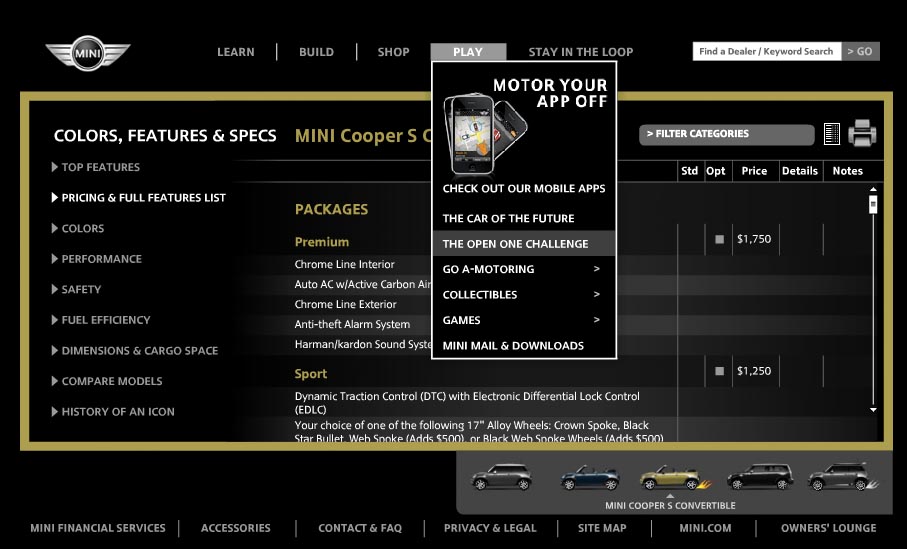907x549 pixels.
Task: Open the Site Map link
Action: [602, 528]
